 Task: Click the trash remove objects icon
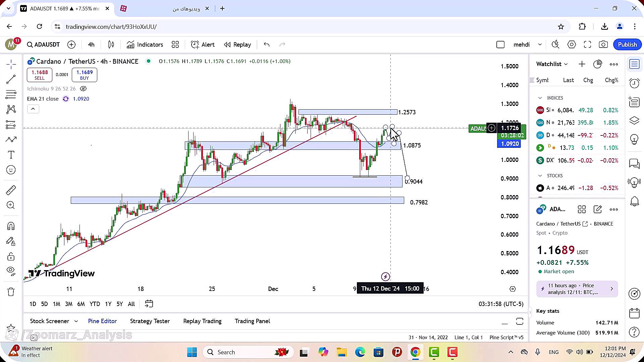click(11, 292)
